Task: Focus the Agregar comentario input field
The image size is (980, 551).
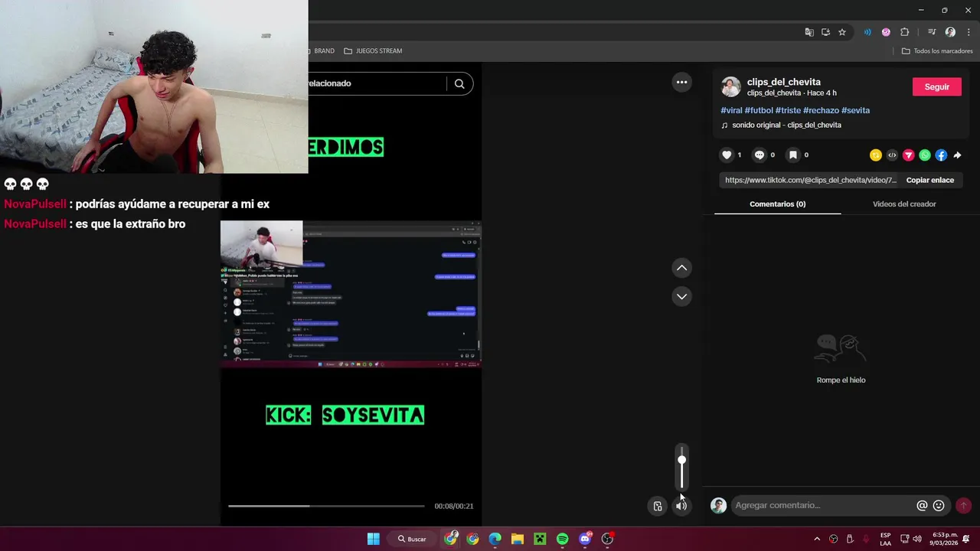Action: [823, 505]
